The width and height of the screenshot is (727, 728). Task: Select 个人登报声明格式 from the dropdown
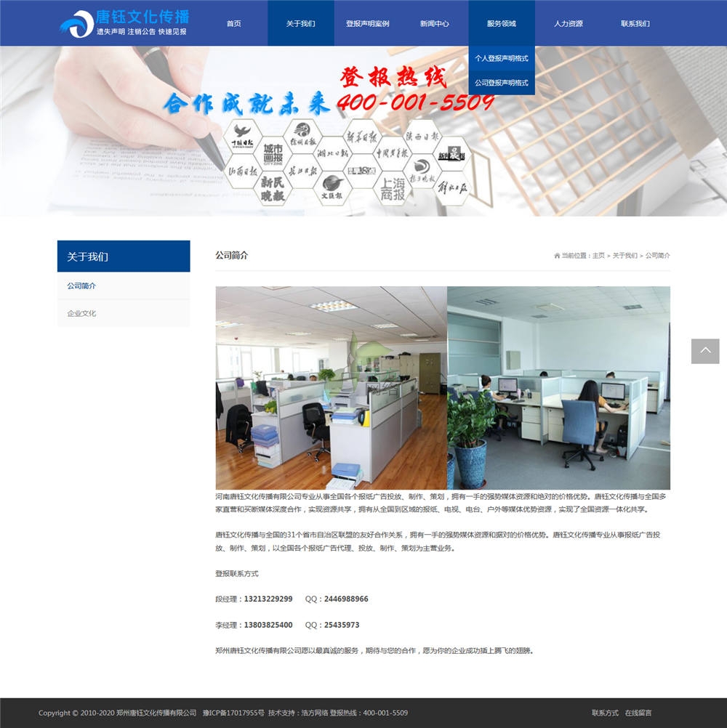point(502,58)
